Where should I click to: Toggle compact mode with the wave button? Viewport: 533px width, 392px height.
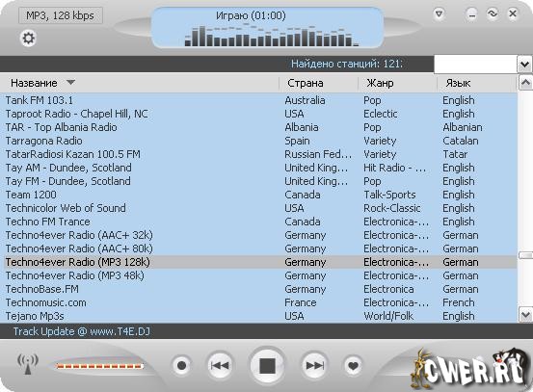click(x=493, y=14)
